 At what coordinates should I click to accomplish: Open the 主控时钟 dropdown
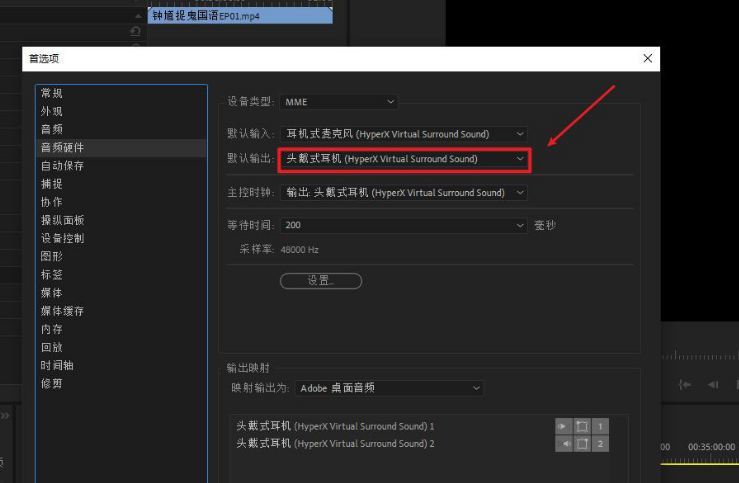(404, 193)
